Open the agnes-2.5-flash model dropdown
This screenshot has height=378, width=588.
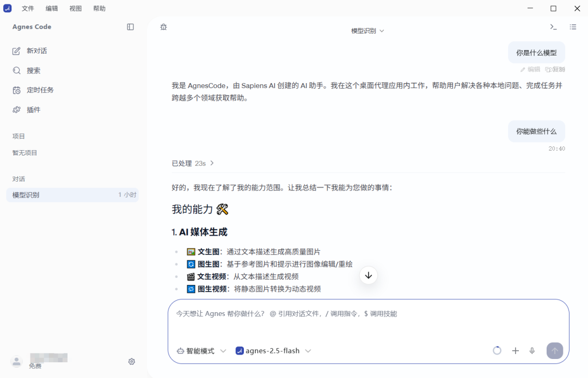[273, 351]
